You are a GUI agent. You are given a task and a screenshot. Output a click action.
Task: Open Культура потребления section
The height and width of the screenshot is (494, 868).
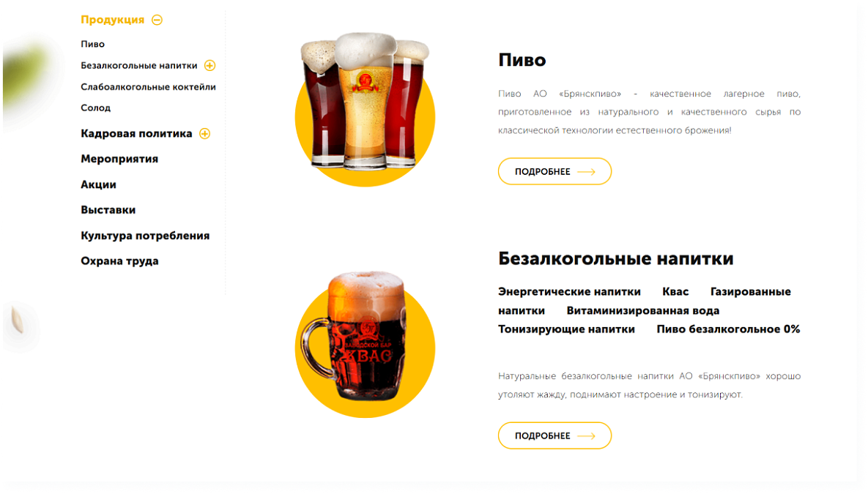click(x=145, y=236)
